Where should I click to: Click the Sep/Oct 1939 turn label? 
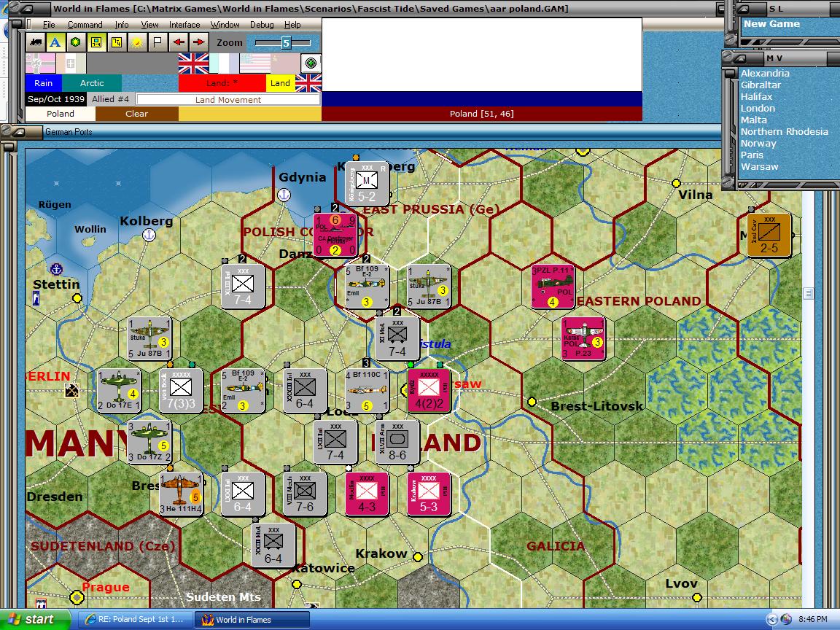(56, 99)
